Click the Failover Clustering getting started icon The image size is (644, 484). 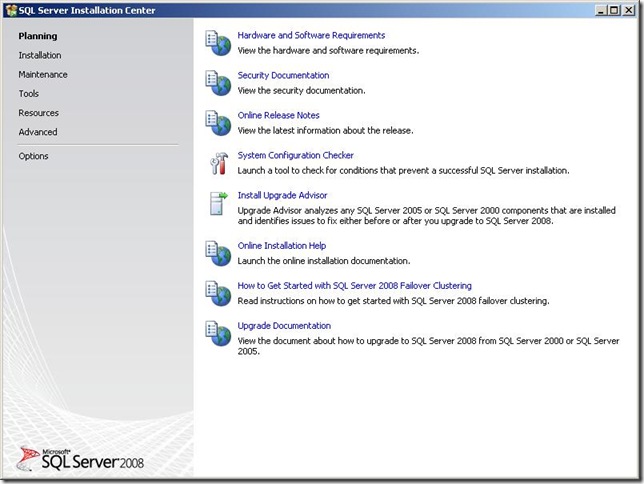click(x=218, y=293)
